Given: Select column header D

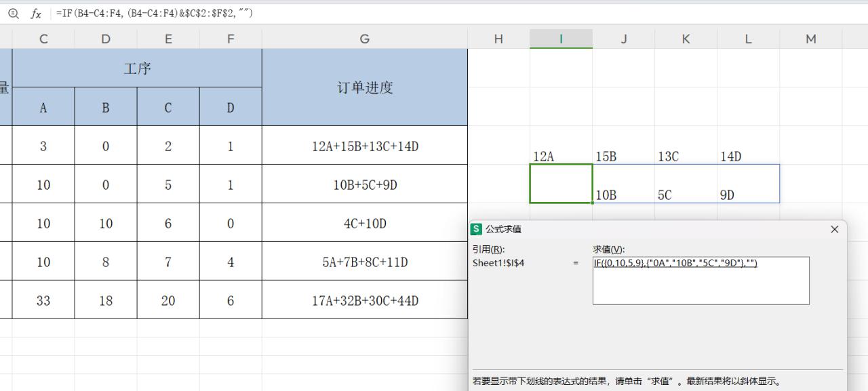Looking at the screenshot, I should tap(106, 39).
